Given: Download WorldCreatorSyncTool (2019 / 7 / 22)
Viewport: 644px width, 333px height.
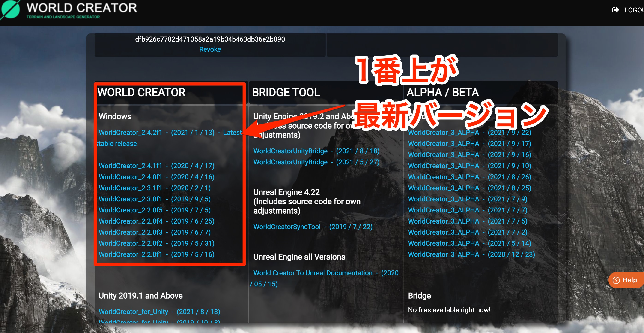Looking at the screenshot, I should pyautogui.click(x=313, y=227).
